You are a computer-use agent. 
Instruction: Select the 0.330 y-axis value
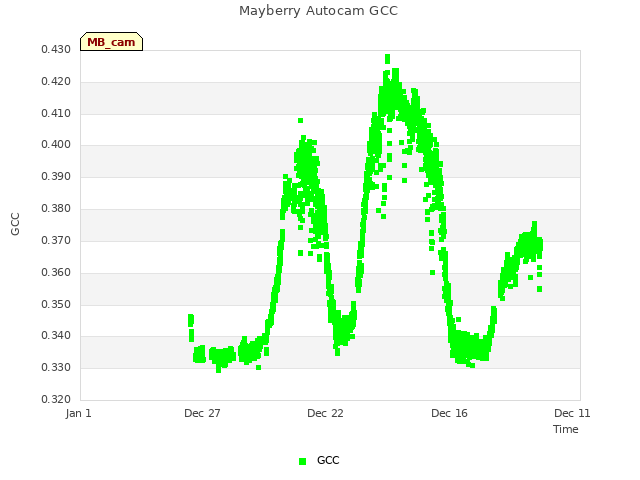(x=56, y=368)
